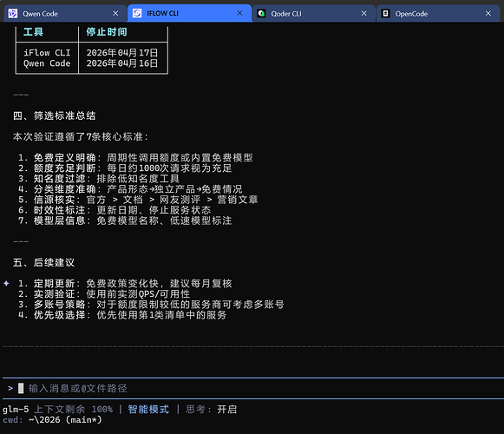Switch to the Qoder CLI tab
504x434 pixels.
point(314,14)
